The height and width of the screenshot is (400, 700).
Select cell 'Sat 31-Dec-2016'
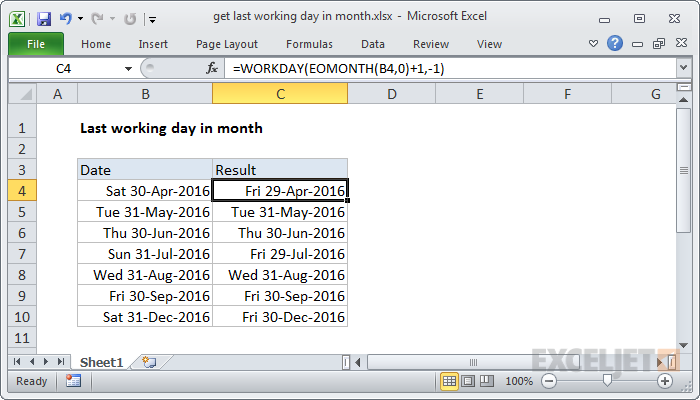[145, 317]
